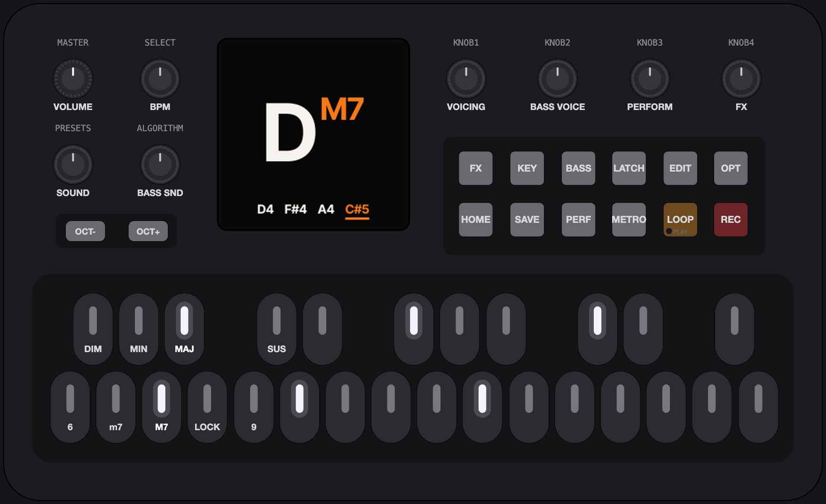Screen dimensions: 826x504
Task: Open the BASS menu button
Action: click(x=578, y=168)
